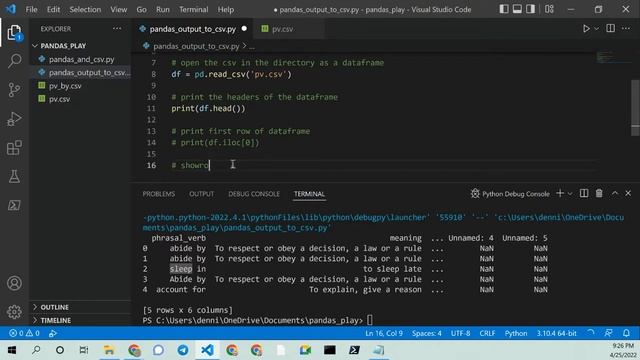Click breadcrumb pandas_output_to_csv.py
Screen dimensions: 640x360
pyautogui.click(x=196, y=46)
